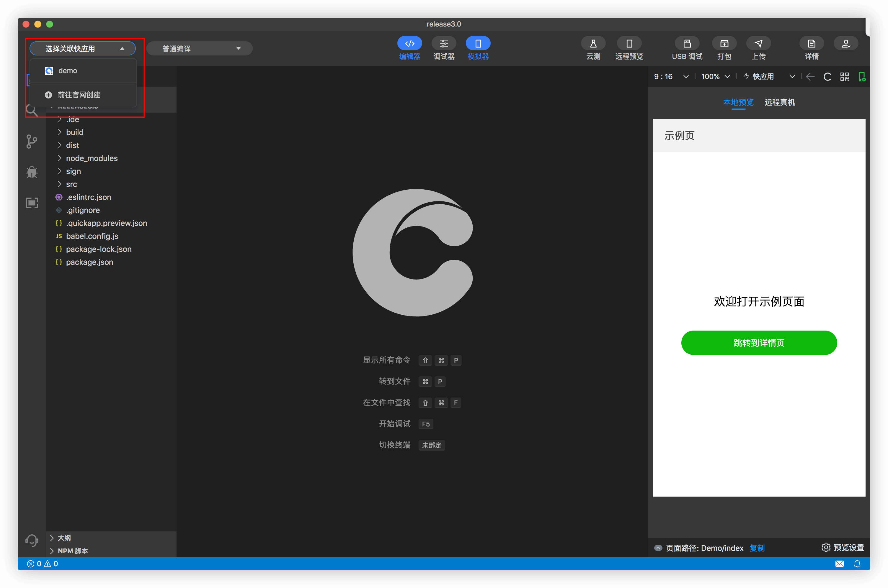Open 详情 details document icon

(812, 44)
